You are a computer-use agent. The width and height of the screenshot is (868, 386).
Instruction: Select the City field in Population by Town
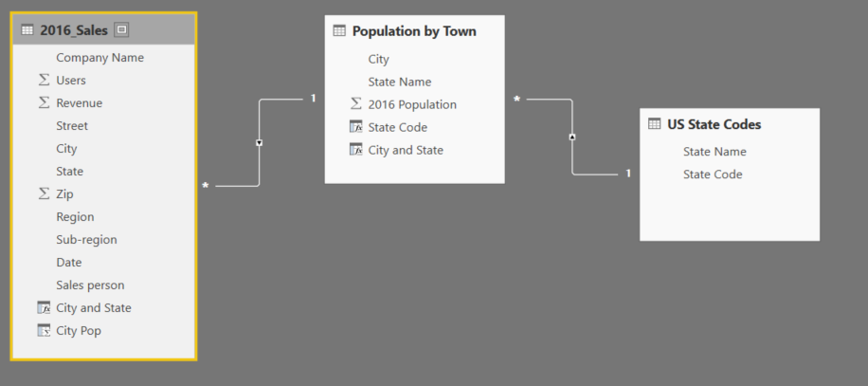tap(378, 59)
